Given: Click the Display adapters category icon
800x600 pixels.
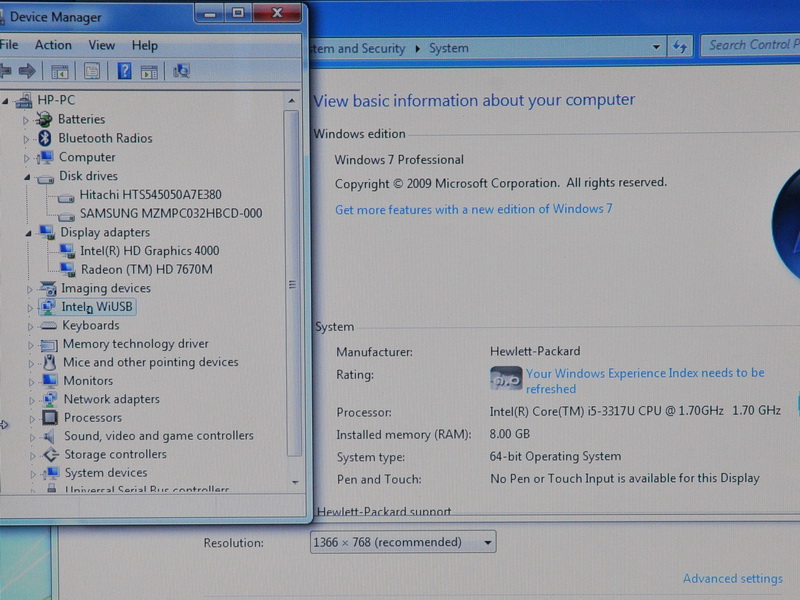Looking at the screenshot, I should pyautogui.click(x=47, y=232).
